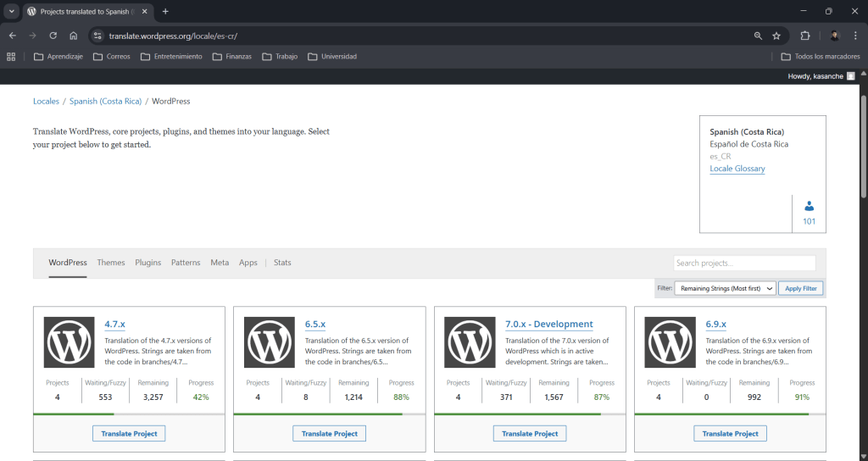Viewport: 868px width, 461px height.
Task: Click Translate Project button for 6.5.x
Action: coord(329,433)
